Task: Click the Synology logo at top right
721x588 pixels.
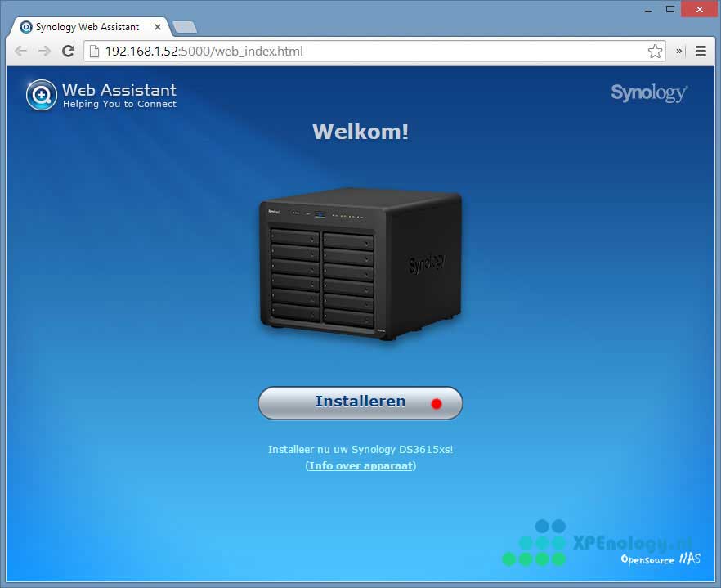Action: (649, 92)
